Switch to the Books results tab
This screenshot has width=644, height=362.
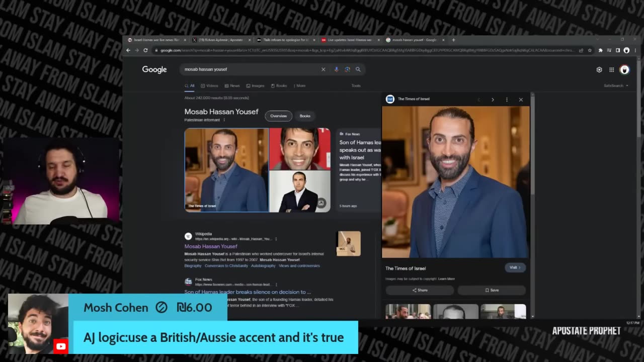tap(279, 86)
